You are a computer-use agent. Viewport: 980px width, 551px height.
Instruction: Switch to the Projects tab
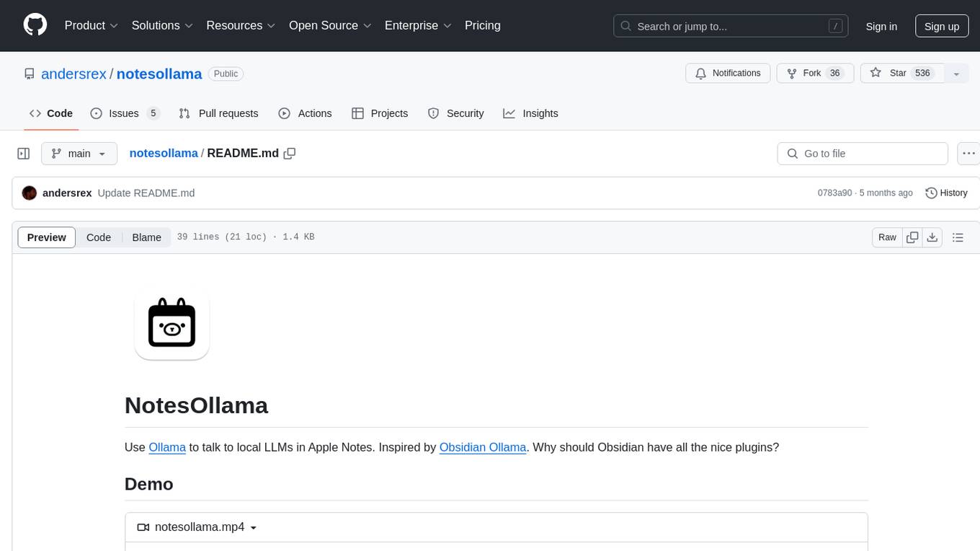(x=380, y=113)
